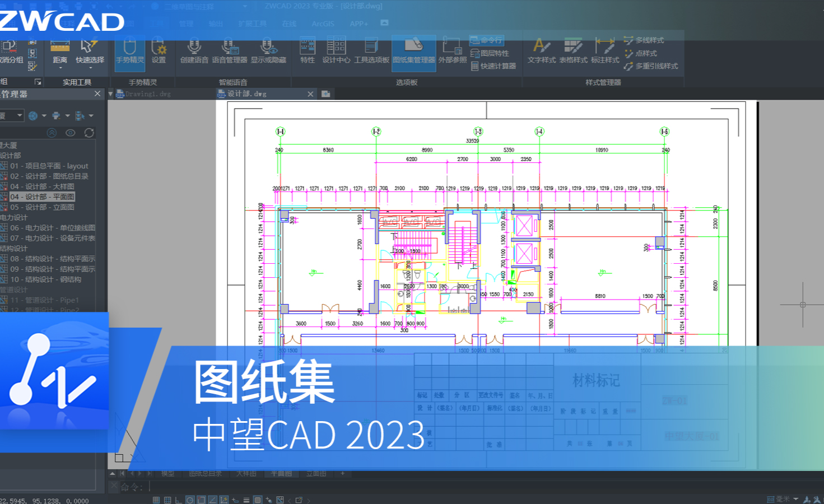Select sheet 04 - 设计部 - 大样图
Image resolution: width=824 pixels, height=504 pixels.
click(42, 186)
